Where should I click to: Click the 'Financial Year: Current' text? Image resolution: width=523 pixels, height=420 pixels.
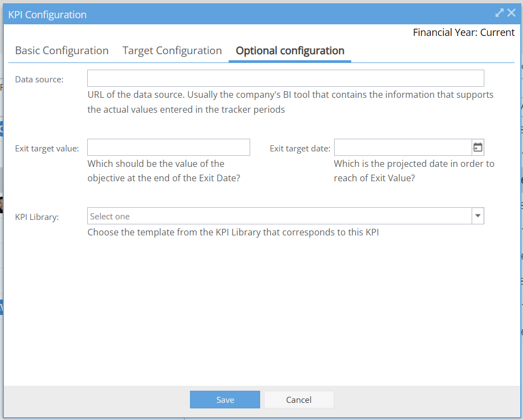coord(463,33)
